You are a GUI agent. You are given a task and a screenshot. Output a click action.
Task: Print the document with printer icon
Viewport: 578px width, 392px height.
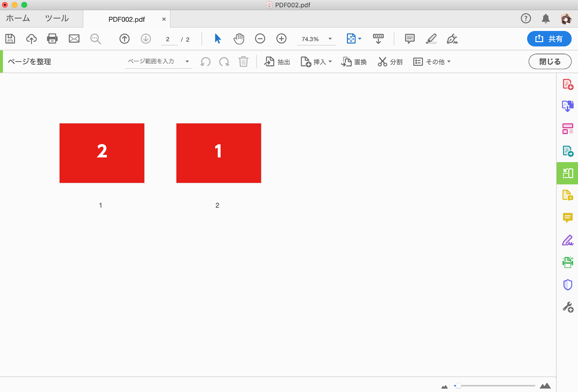pyautogui.click(x=52, y=39)
